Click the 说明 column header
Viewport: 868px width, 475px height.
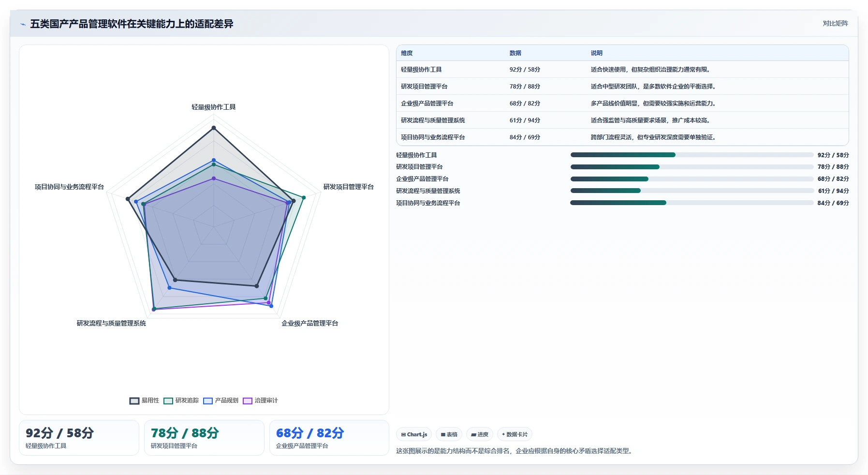tap(597, 53)
